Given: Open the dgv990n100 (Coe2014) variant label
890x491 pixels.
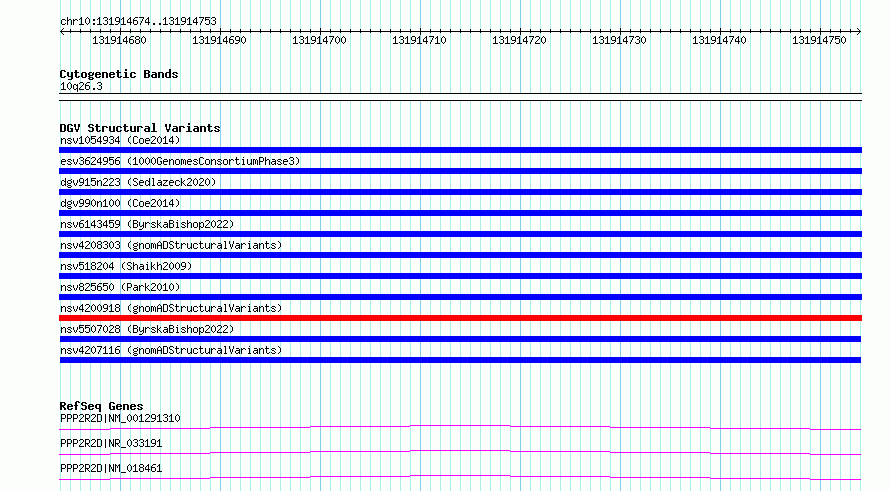Looking at the screenshot, I should (120, 203).
